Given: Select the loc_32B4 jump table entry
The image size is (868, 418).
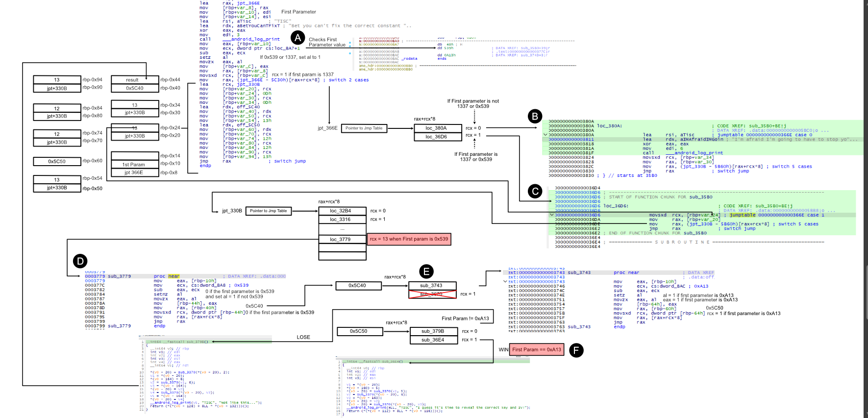Looking at the screenshot, I should point(342,211).
